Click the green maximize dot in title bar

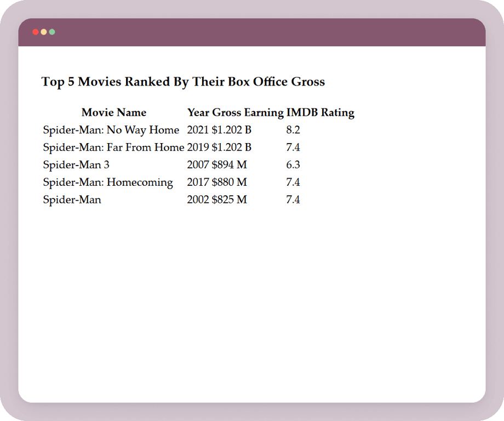pyautogui.click(x=52, y=32)
